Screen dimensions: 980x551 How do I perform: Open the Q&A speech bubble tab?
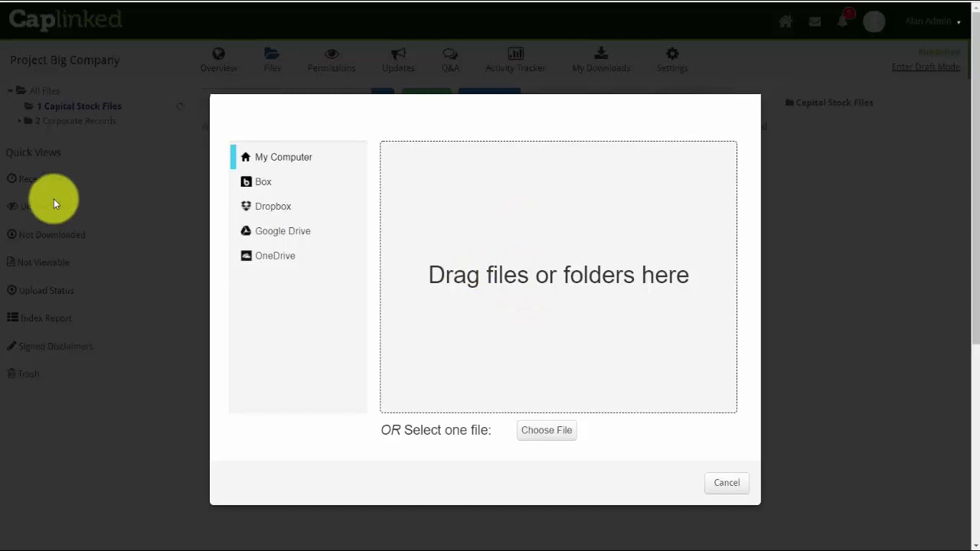(x=450, y=60)
